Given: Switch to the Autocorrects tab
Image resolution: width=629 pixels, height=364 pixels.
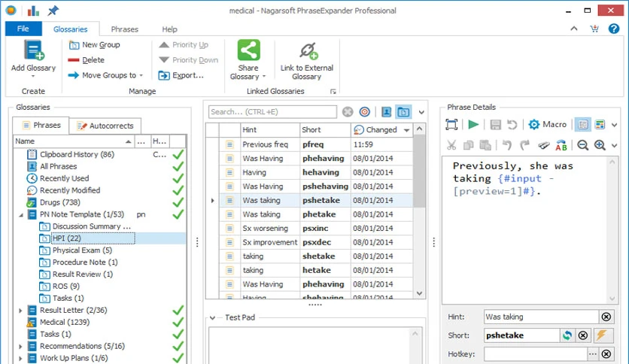Looking at the screenshot, I should 105,126.
